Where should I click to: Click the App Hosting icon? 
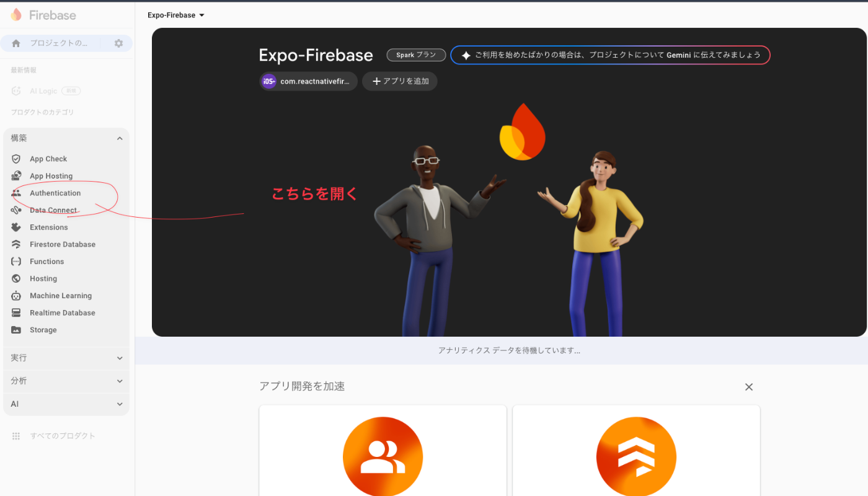click(x=16, y=176)
